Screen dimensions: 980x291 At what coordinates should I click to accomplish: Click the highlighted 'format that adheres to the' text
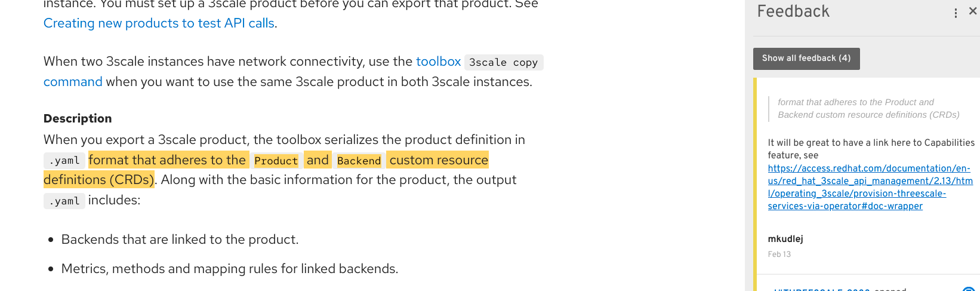(x=167, y=160)
